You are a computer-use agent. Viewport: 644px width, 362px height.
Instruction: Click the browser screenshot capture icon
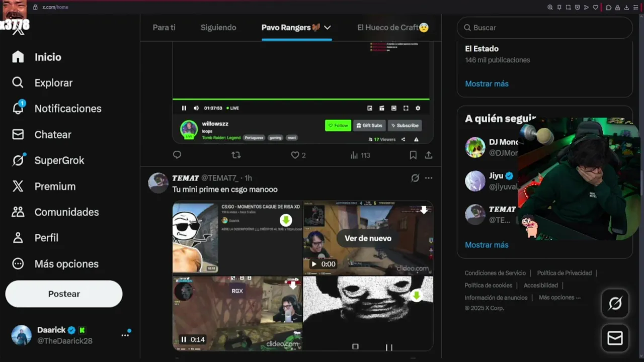(x=568, y=7)
